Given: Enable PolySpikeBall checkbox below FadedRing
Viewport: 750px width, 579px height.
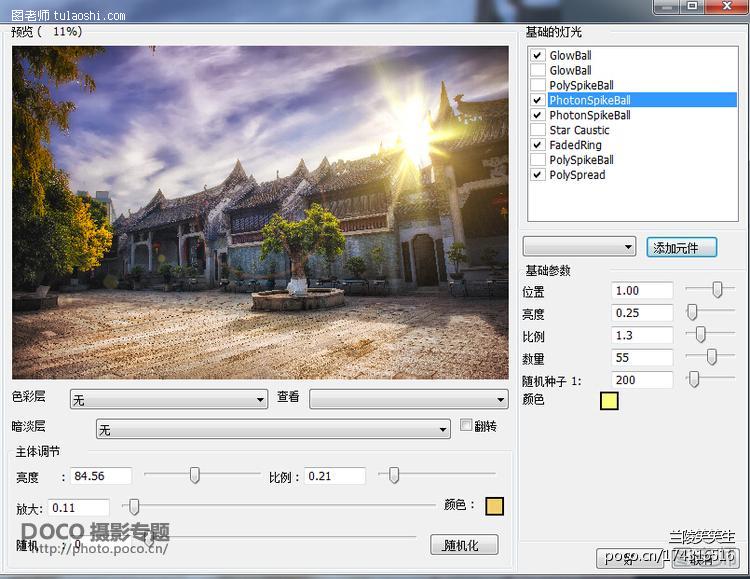Looking at the screenshot, I should (538, 159).
